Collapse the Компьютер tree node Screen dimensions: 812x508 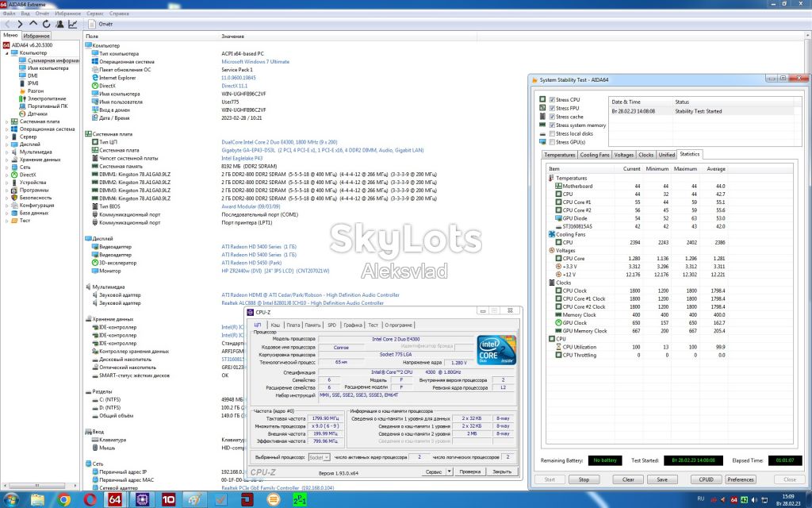point(7,53)
